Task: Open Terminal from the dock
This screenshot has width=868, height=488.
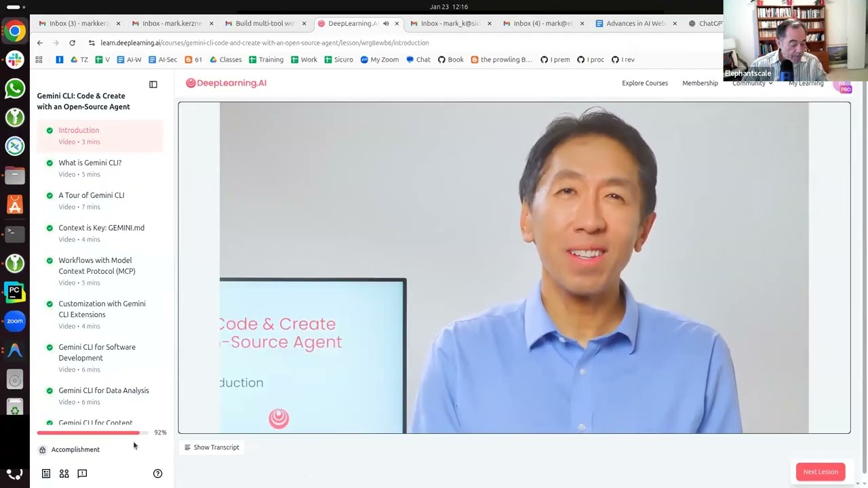Action: click(x=14, y=233)
